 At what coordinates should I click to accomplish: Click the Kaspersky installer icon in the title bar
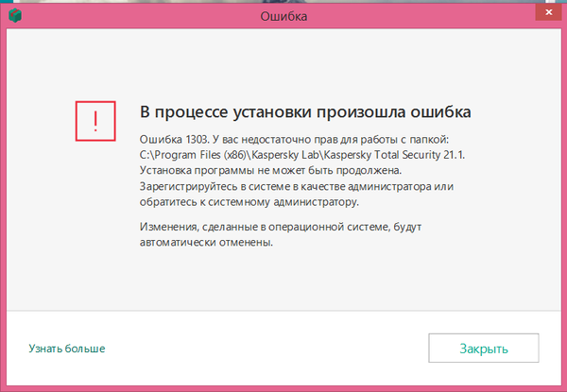click(x=15, y=15)
